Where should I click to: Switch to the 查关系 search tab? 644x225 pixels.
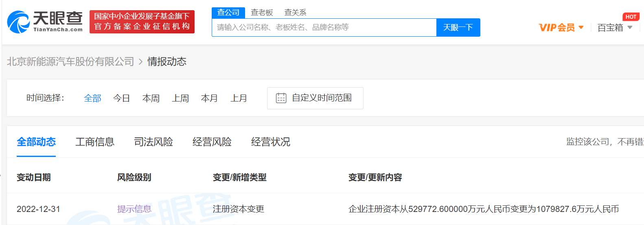coord(295,13)
